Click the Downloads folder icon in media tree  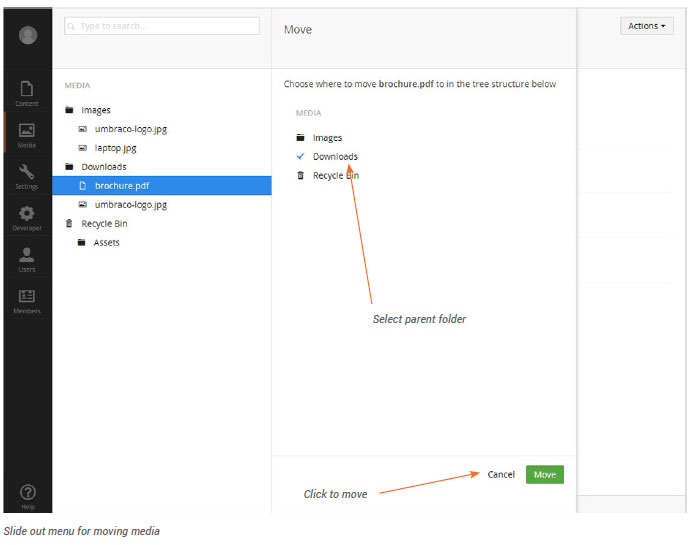[x=69, y=167]
